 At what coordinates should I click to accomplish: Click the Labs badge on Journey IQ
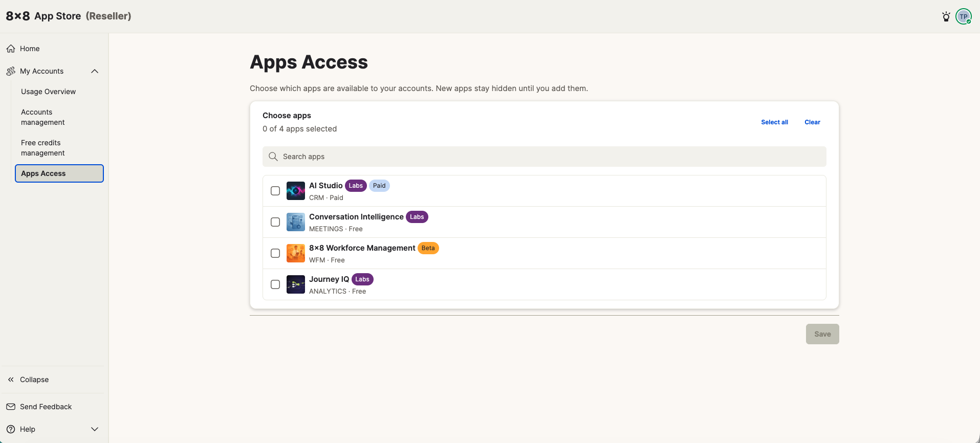362,279
